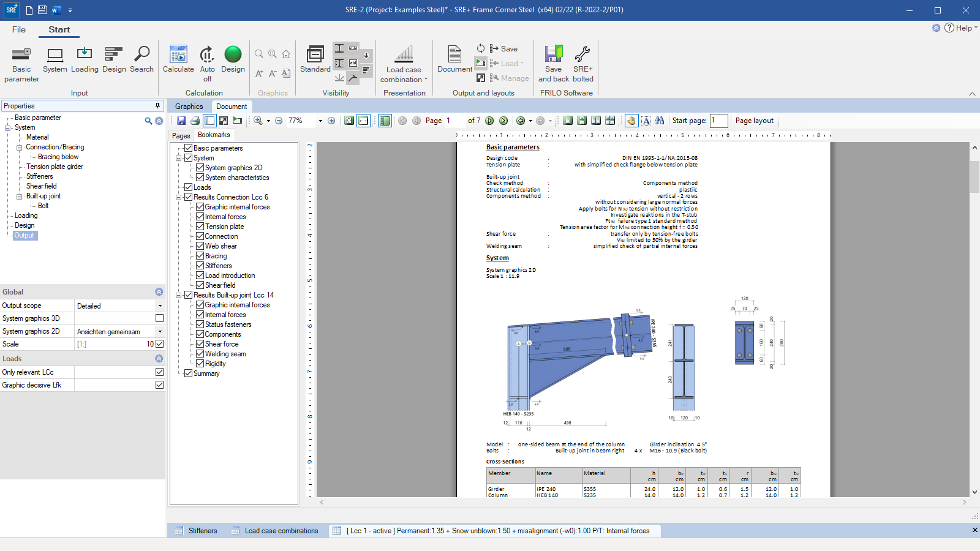
Task: Toggle Loads bookmark checkbox
Action: (x=189, y=187)
